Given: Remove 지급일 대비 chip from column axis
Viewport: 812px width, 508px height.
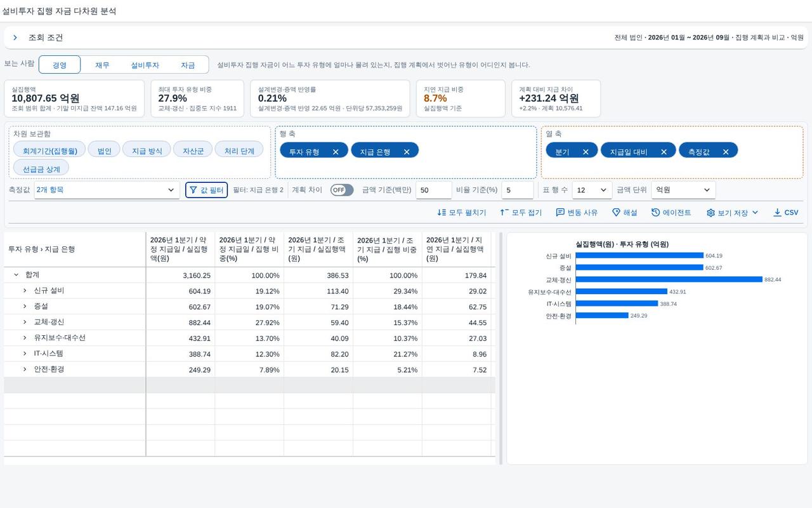Looking at the screenshot, I should (664, 152).
